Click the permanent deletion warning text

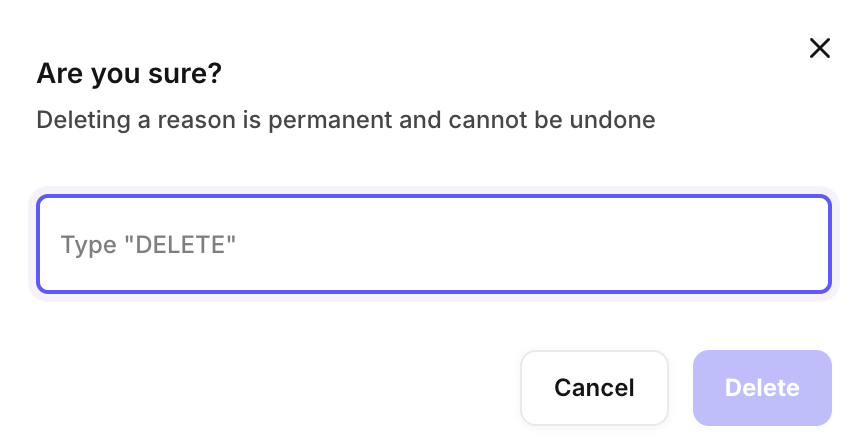coord(346,121)
